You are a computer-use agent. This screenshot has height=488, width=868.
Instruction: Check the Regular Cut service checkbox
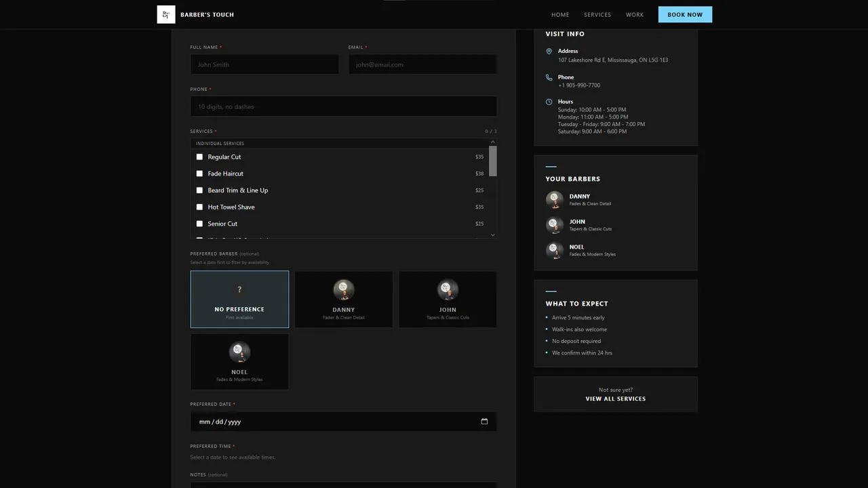[199, 157]
